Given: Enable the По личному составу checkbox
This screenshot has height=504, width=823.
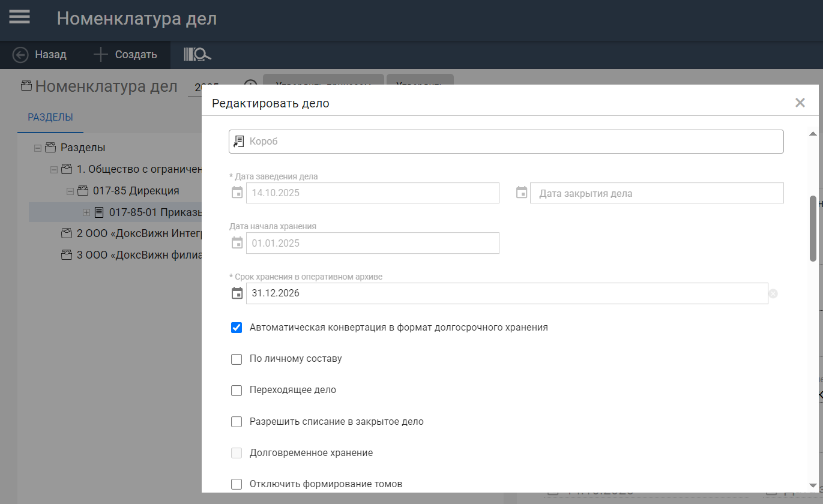Looking at the screenshot, I should 237,359.
